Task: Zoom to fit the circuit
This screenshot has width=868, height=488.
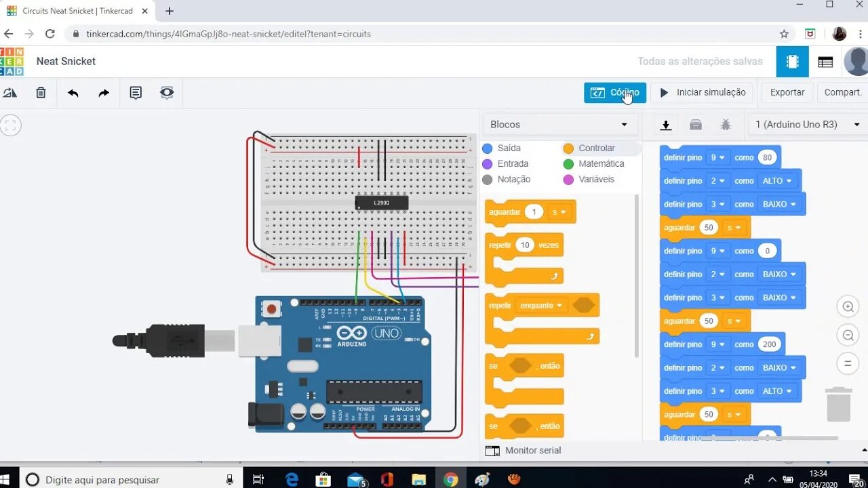Action: point(10,125)
